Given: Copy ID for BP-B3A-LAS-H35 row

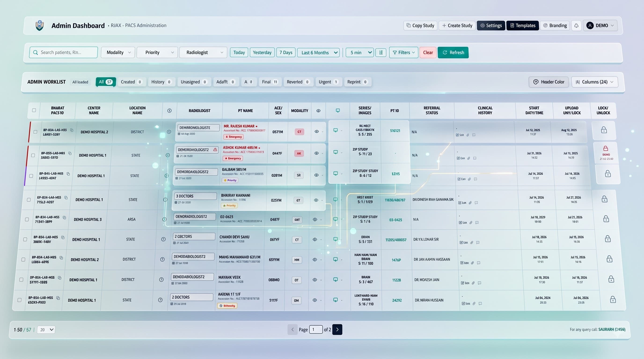Looking at the screenshot, I should tap(72, 130).
